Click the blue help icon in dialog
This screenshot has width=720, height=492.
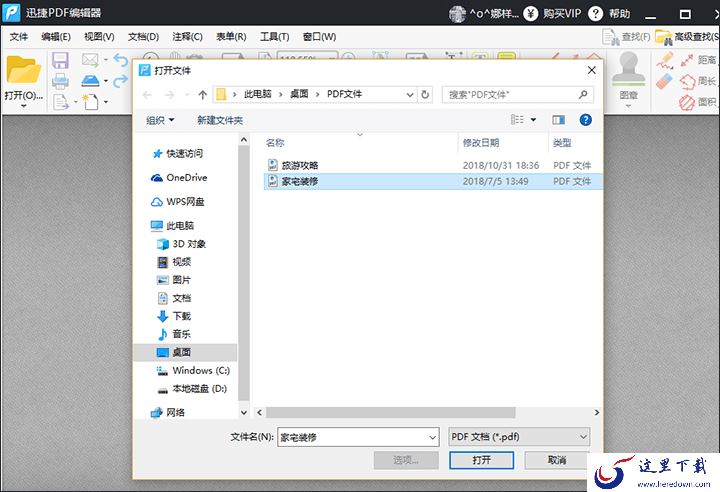coord(585,120)
